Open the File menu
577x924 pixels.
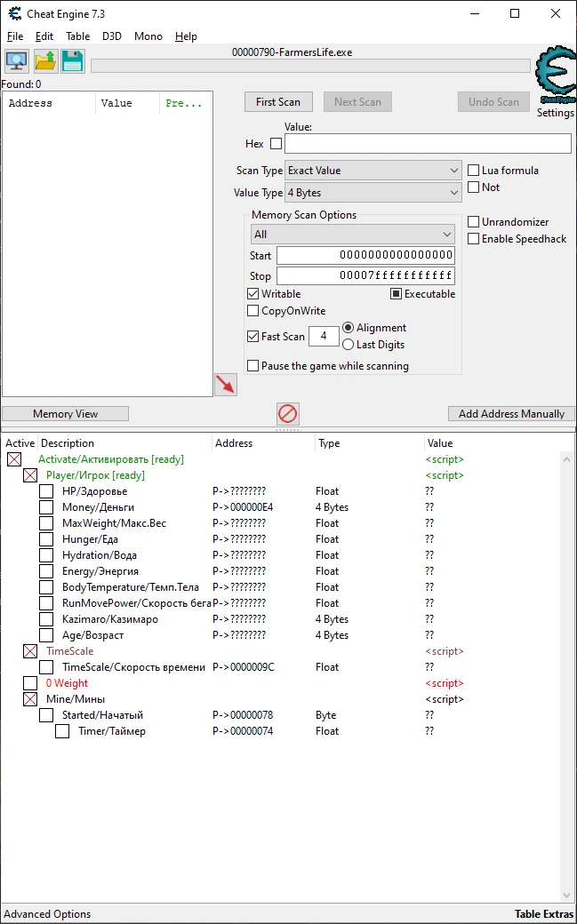coord(15,36)
